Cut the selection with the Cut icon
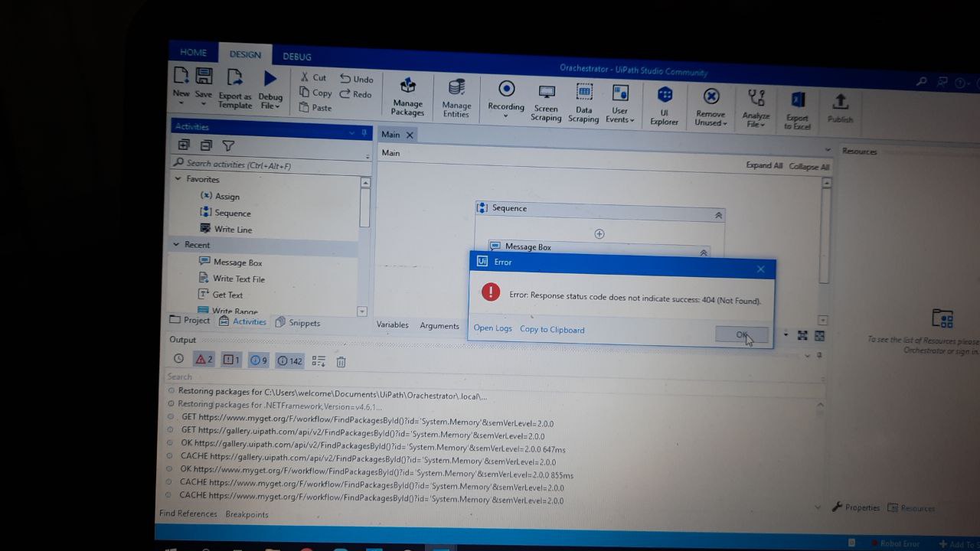Viewport: 980px width, 551px height. click(313, 77)
